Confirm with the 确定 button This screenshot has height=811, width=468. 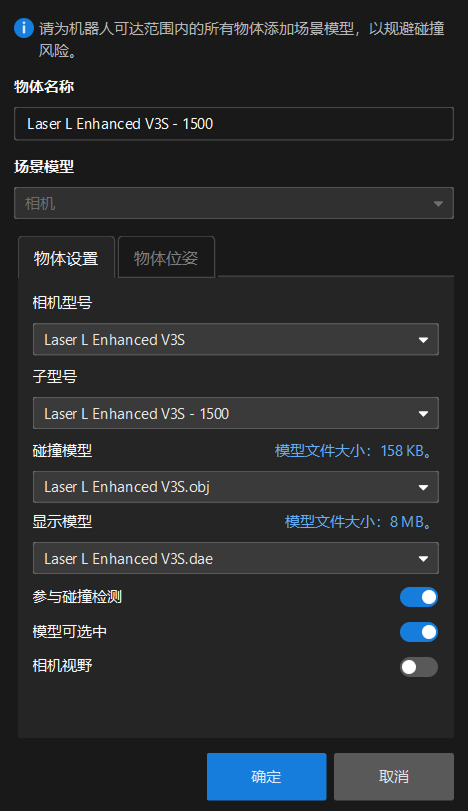[x=267, y=776]
